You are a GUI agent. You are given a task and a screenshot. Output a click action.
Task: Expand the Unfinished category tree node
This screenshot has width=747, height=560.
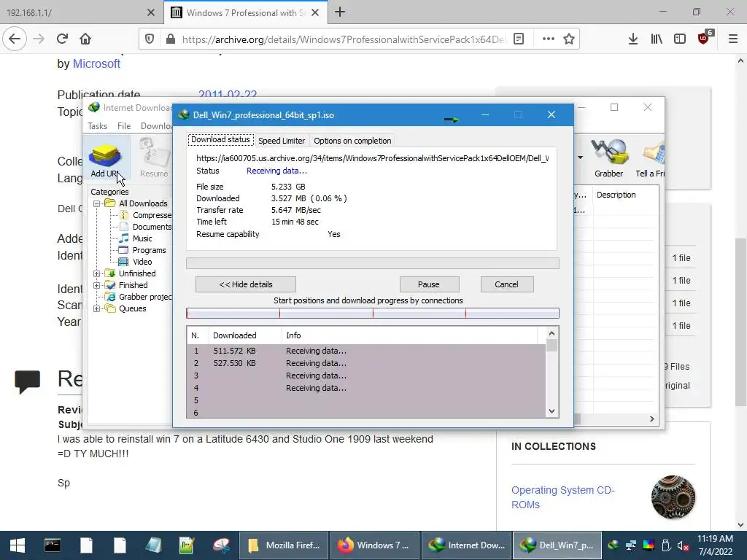pos(97,274)
